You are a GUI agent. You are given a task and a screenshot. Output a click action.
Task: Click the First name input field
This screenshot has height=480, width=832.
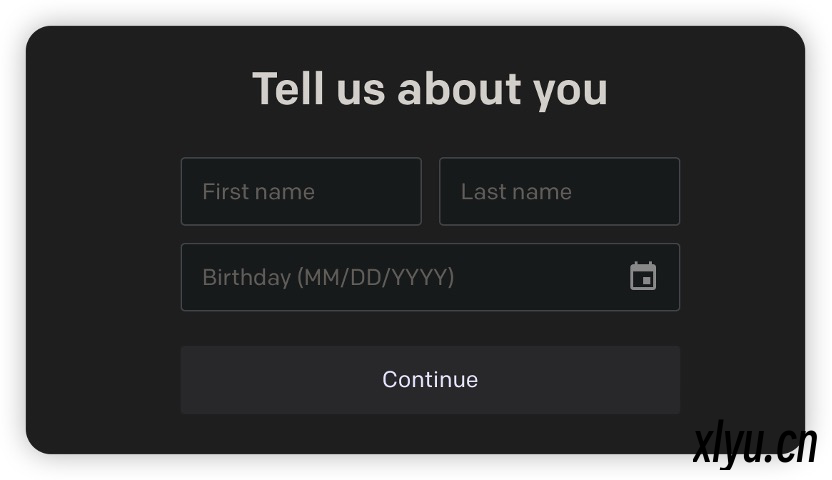[x=301, y=191]
